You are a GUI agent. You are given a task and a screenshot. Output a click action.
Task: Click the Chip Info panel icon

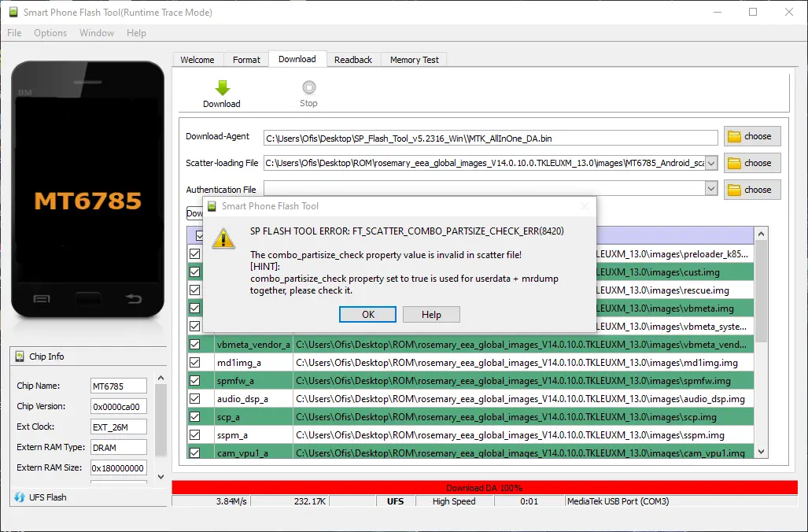[20, 357]
